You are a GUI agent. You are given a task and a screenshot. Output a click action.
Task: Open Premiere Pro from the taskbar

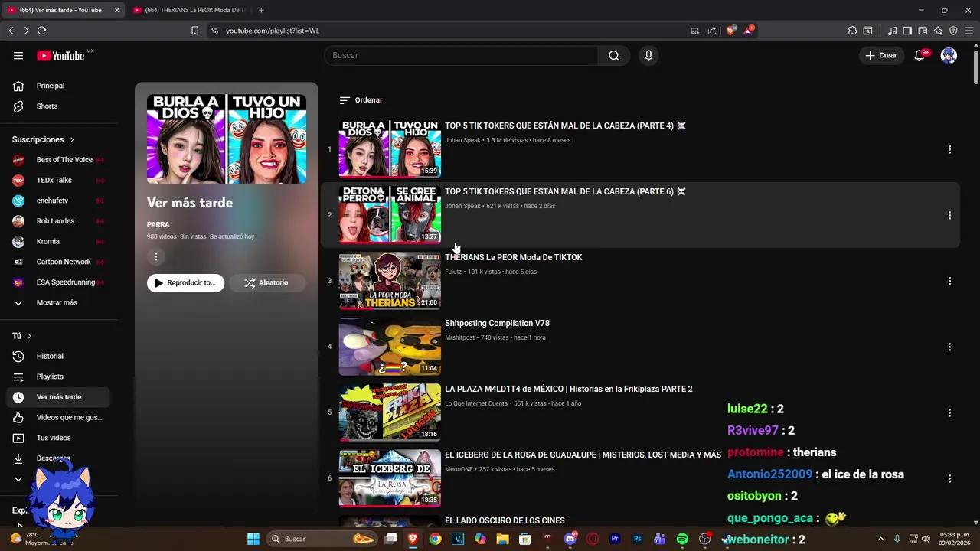[615, 539]
